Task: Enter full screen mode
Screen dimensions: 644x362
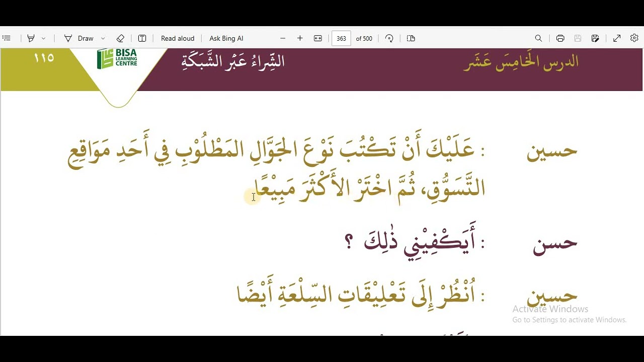Action: pyautogui.click(x=617, y=38)
